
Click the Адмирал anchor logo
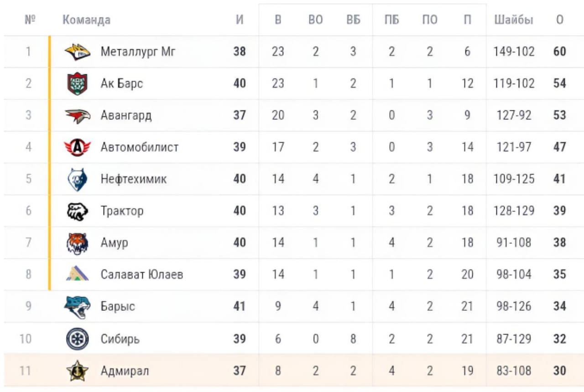77,371
